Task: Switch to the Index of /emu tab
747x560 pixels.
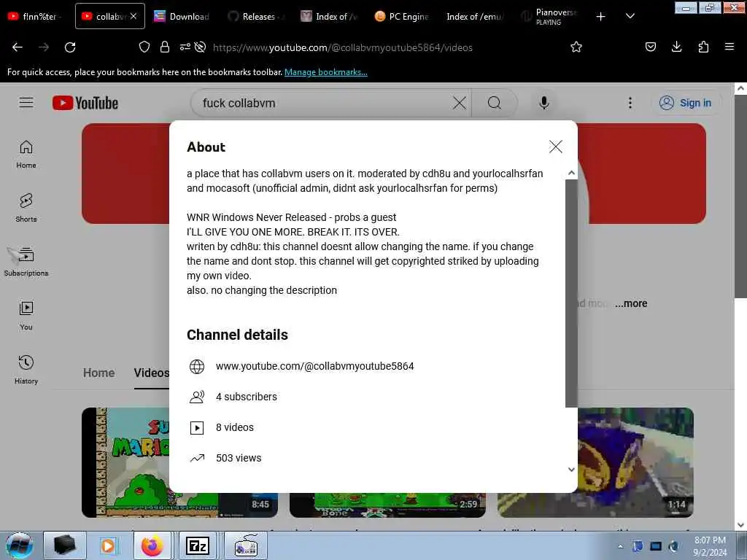Action: point(474,16)
